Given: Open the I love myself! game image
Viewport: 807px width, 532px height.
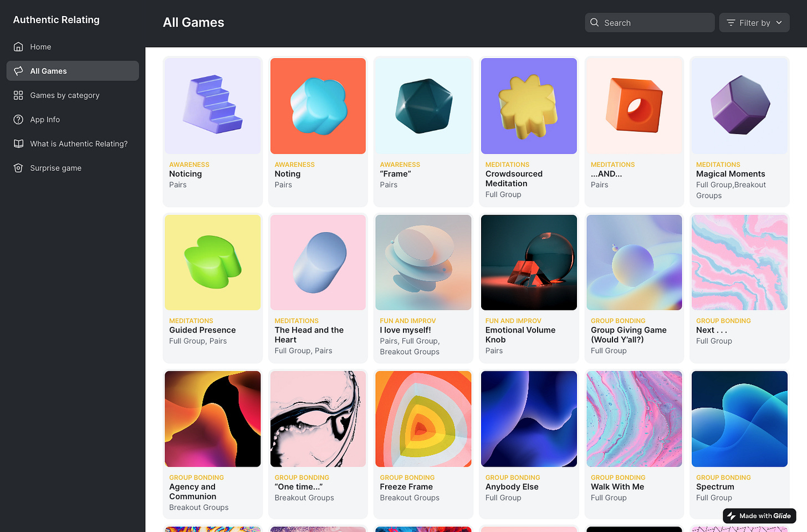Looking at the screenshot, I should 423,263.
